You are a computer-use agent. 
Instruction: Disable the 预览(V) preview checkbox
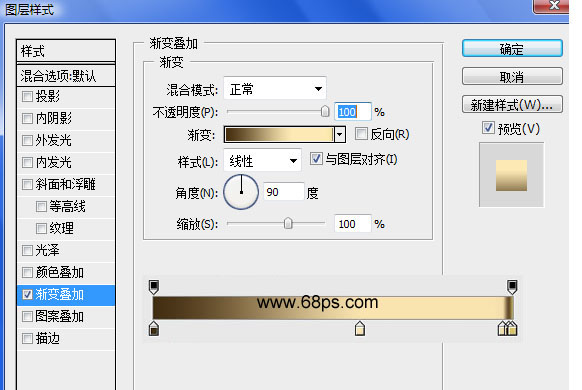[x=488, y=128]
